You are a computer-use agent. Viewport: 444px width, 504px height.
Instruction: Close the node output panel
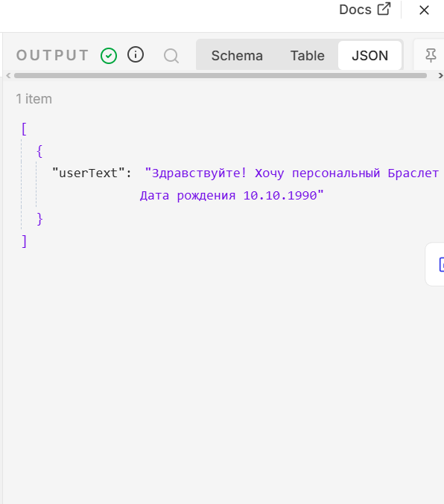pos(424,10)
